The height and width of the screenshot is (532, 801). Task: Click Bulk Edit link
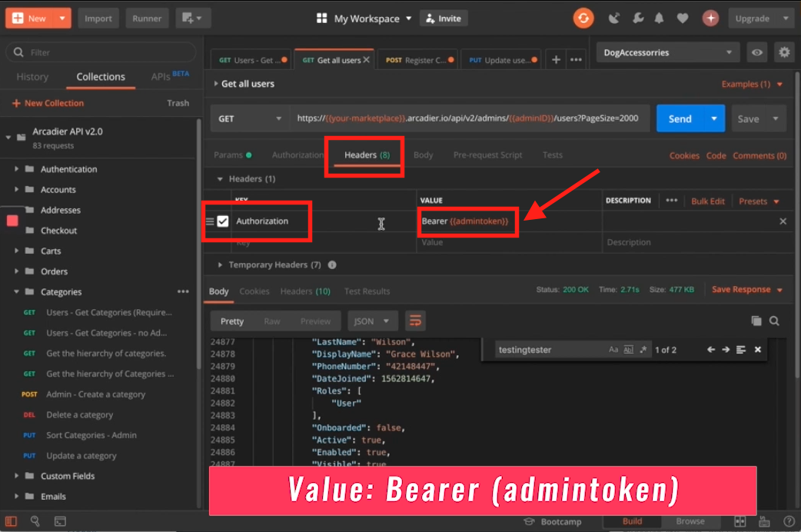[707, 201]
